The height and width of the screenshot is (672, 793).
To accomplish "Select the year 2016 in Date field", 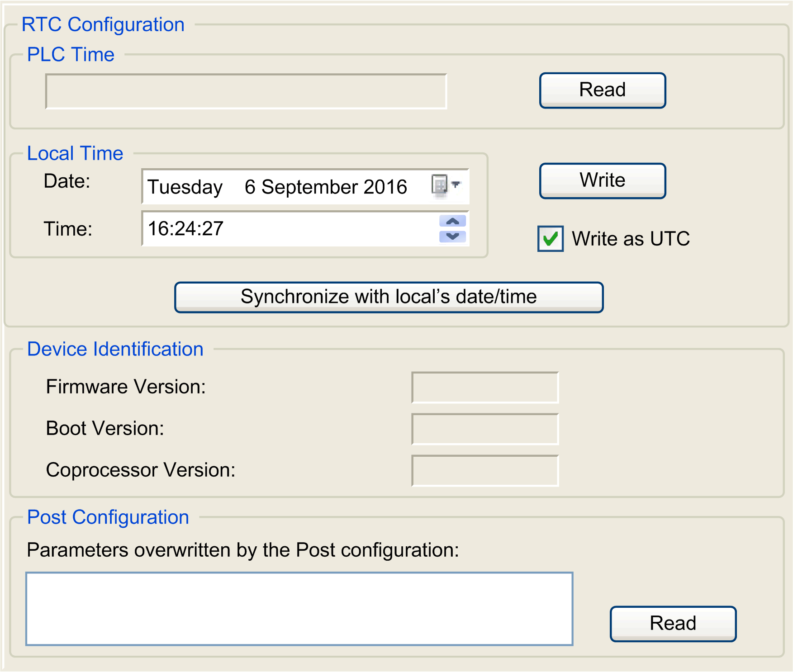I will tap(385, 187).
